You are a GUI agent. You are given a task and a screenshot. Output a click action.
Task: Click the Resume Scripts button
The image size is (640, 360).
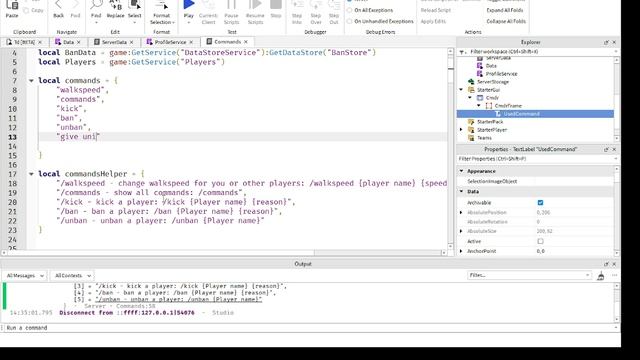point(255,12)
